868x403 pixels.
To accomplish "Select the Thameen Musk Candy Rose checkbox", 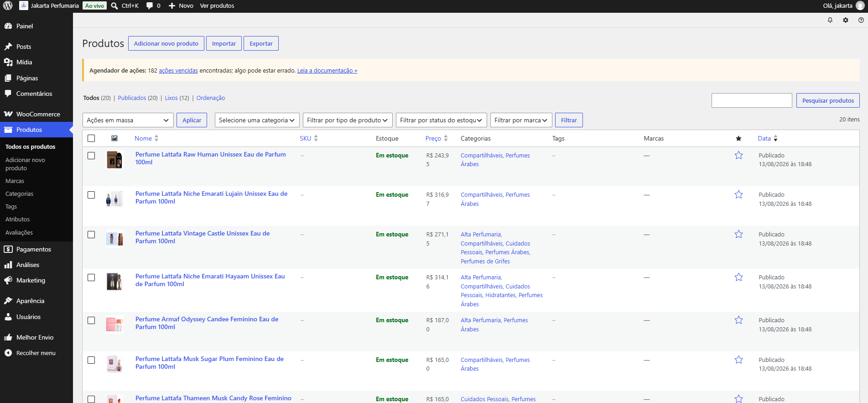I will tap(91, 399).
